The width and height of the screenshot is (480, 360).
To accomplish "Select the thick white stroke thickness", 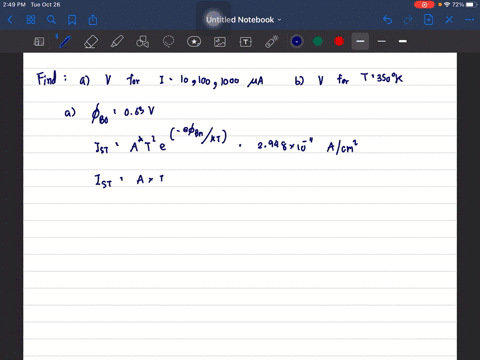I will pos(403,41).
